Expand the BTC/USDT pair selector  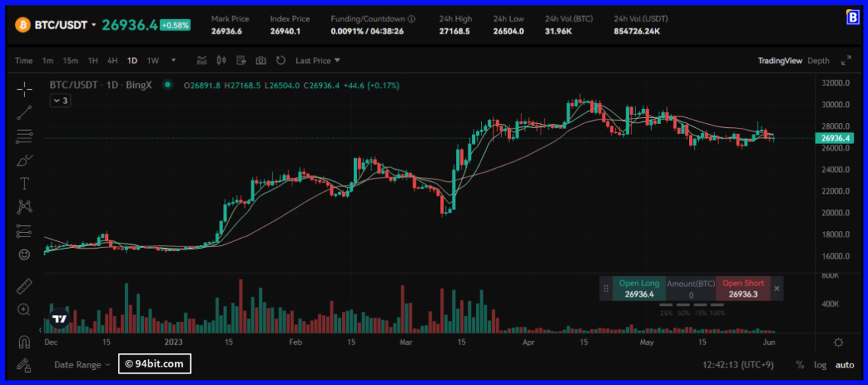click(x=94, y=24)
